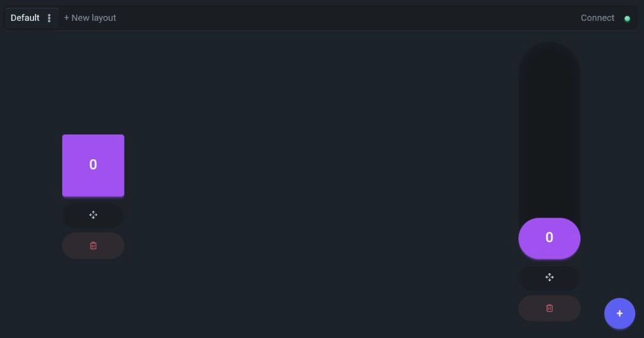Create a layout with + New layout
The image size is (644, 338).
pos(90,18)
